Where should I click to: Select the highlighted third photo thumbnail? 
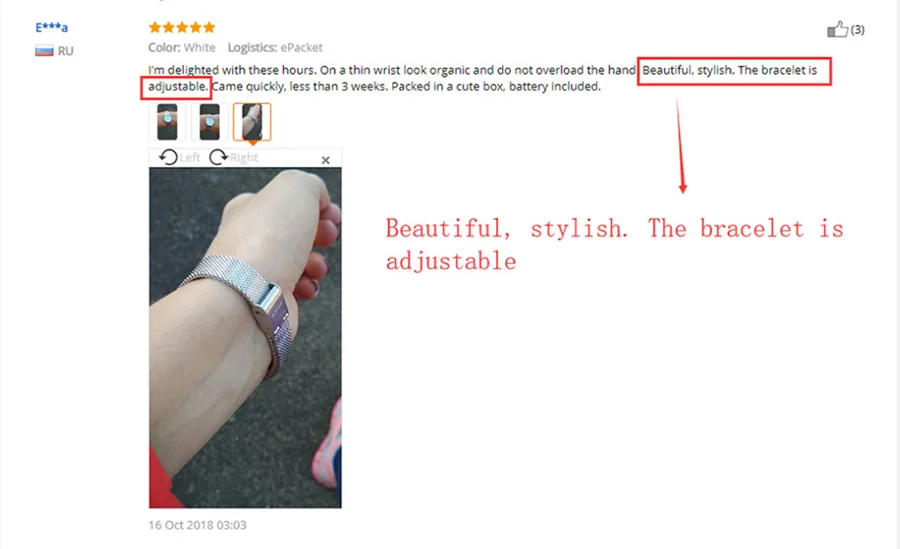(252, 122)
